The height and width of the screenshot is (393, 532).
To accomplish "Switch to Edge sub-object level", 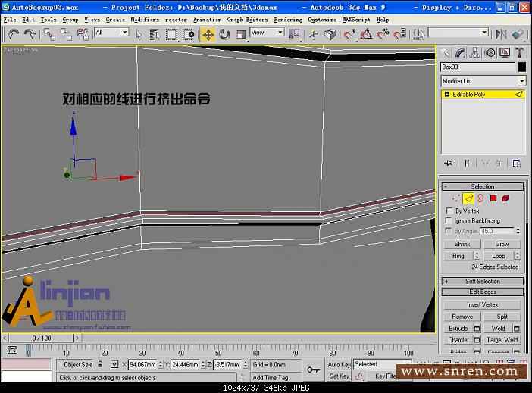I will coord(468,198).
